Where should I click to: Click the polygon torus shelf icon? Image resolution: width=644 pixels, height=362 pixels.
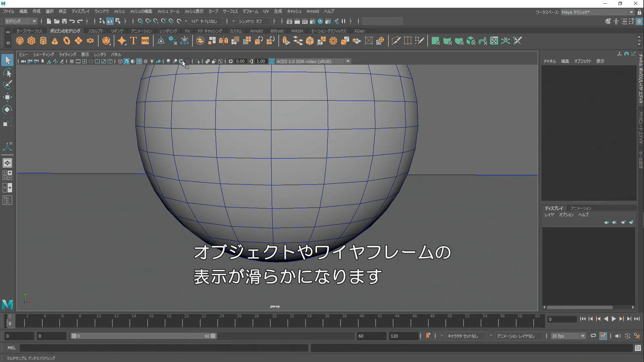67,41
